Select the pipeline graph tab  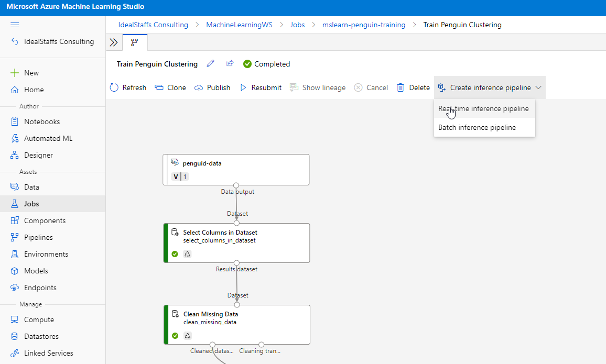tap(135, 42)
